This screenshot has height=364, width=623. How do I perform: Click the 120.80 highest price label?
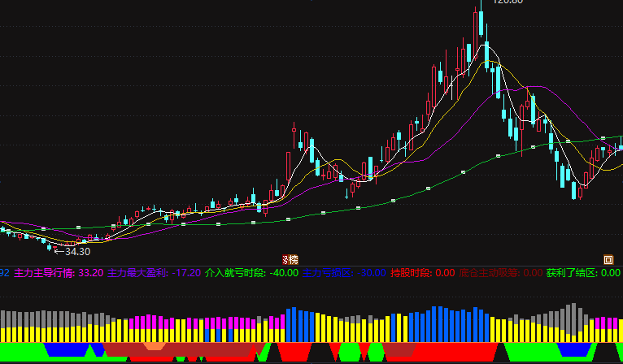tap(508, 2)
